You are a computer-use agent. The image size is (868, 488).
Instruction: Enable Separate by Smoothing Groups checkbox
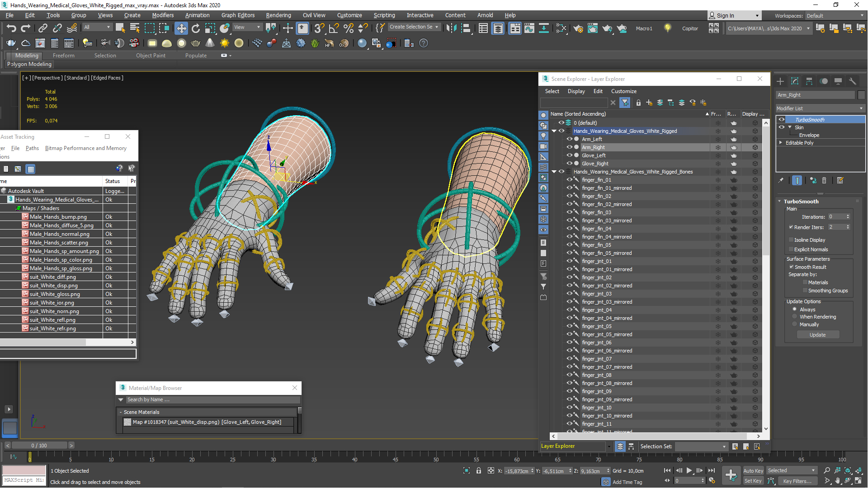[x=805, y=291]
